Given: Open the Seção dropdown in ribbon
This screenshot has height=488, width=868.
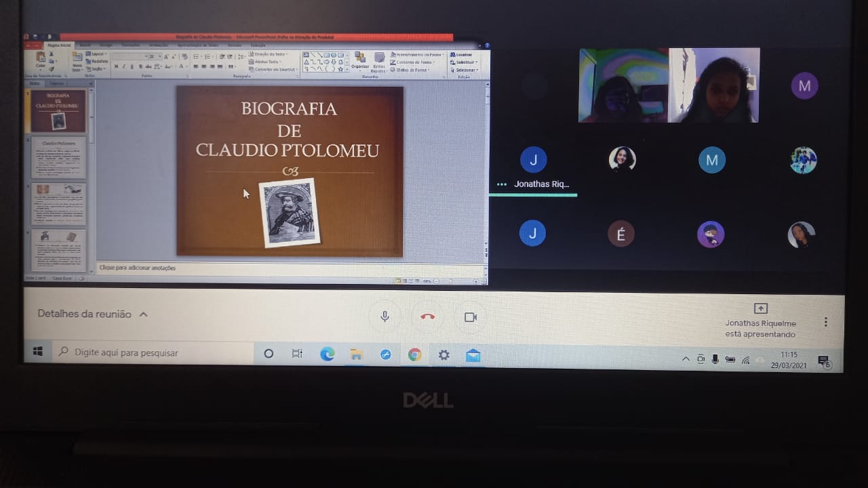Looking at the screenshot, I should pos(97,68).
